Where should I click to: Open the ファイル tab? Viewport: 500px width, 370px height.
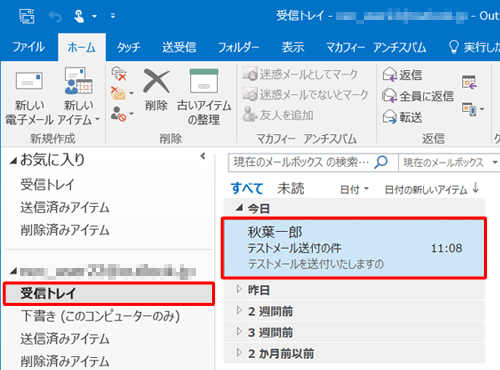pyautogui.click(x=29, y=47)
